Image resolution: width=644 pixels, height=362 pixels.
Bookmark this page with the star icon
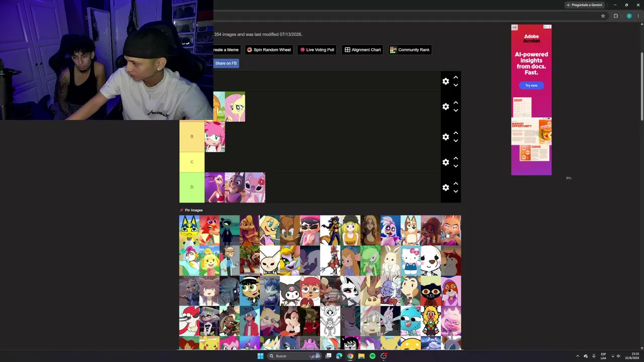point(603,16)
